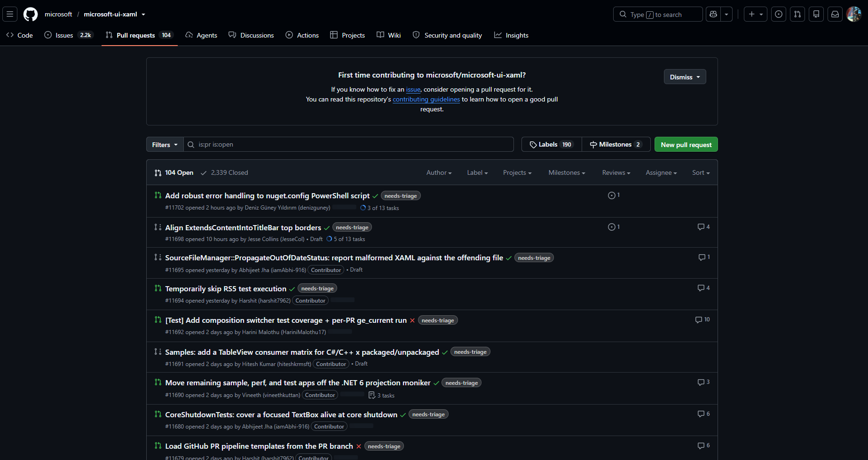Click the failed check icon on composition switcher PR
Screen dimensions: 868x460
pos(412,320)
